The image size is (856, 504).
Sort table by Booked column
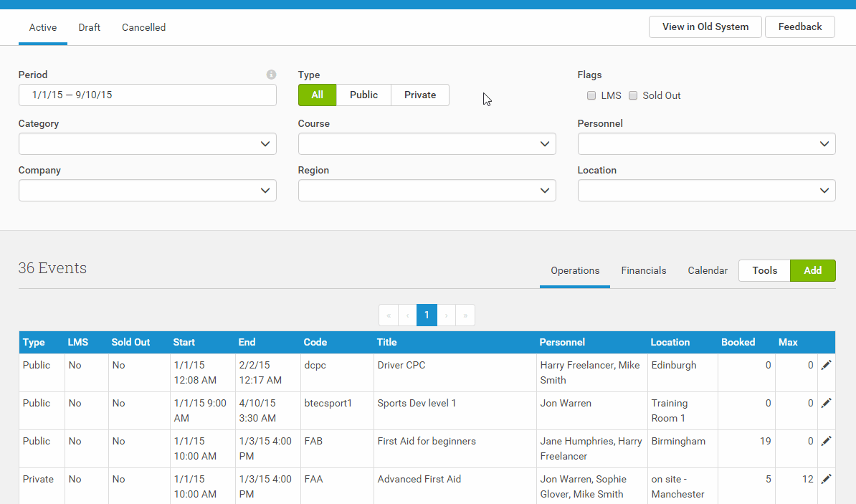[x=738, y=343]
